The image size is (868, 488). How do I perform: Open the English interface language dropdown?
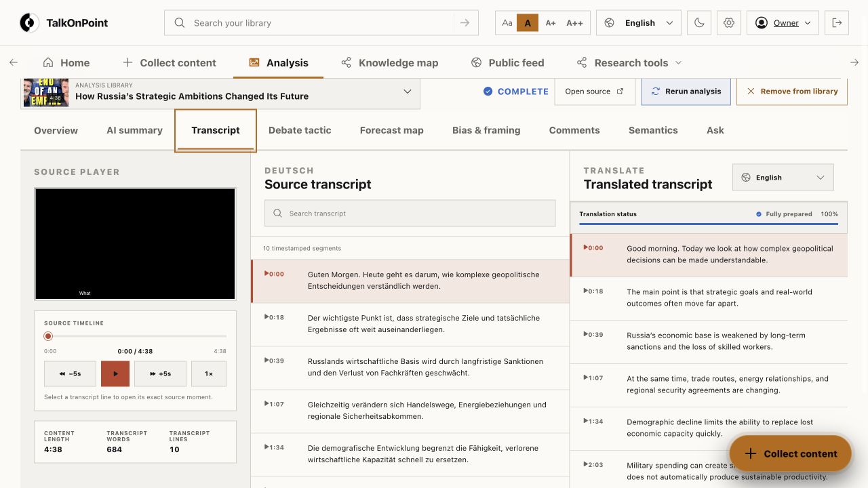point(639,23)
